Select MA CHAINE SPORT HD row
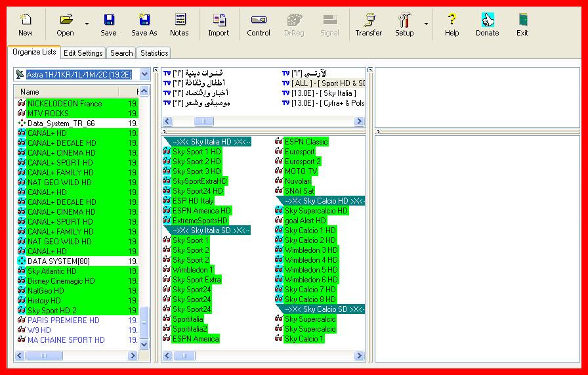 tap(77, 340)
